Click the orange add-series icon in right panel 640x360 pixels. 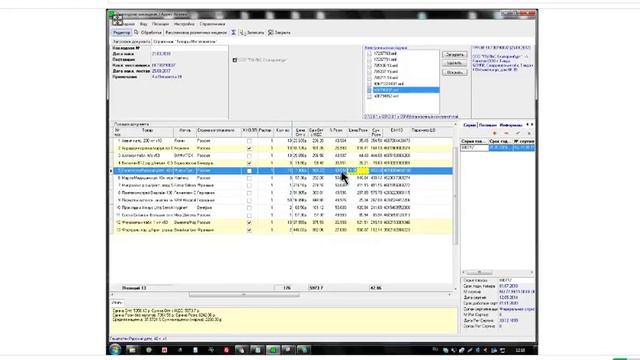495,133
